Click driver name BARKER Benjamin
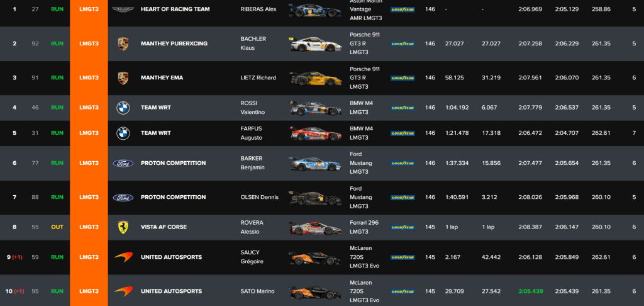 253,163
